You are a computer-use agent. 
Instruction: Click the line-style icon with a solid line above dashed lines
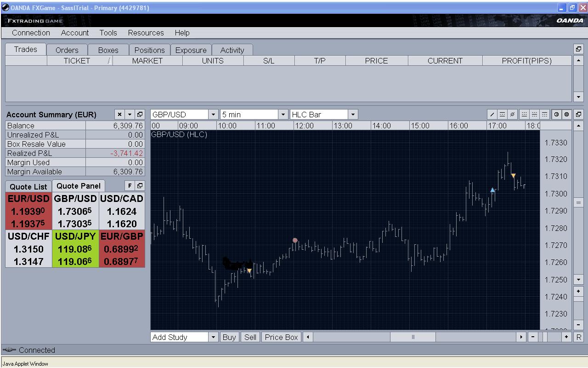pyautogui.click(x=544, y=115)
